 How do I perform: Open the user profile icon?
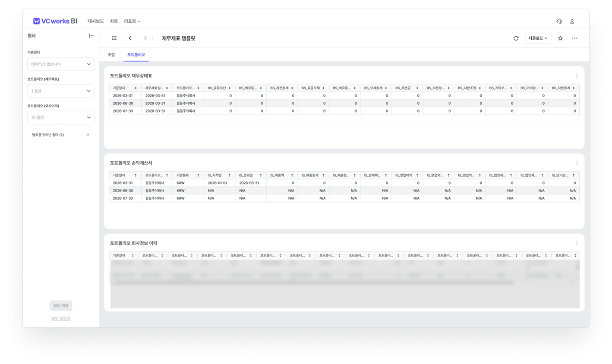pos(572,21)
